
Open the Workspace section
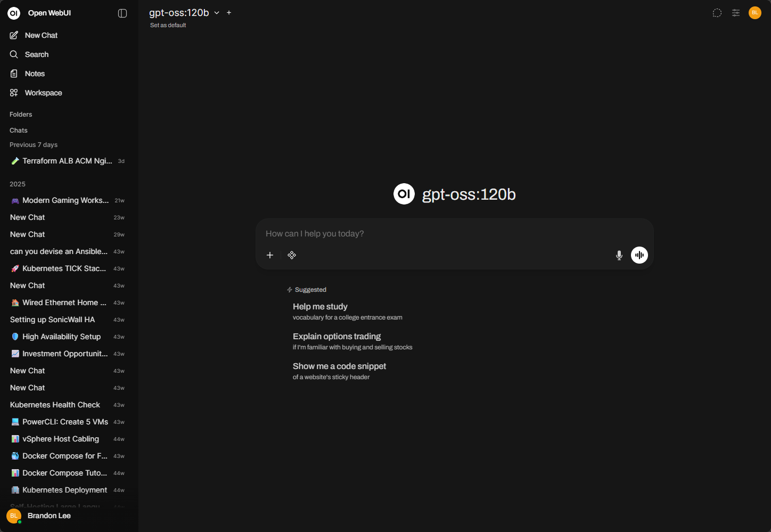(43, 93)
